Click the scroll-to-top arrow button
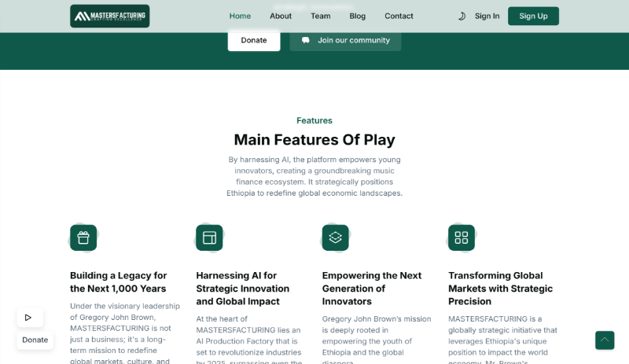The image size is (629, 364). (x=605, y=340)
